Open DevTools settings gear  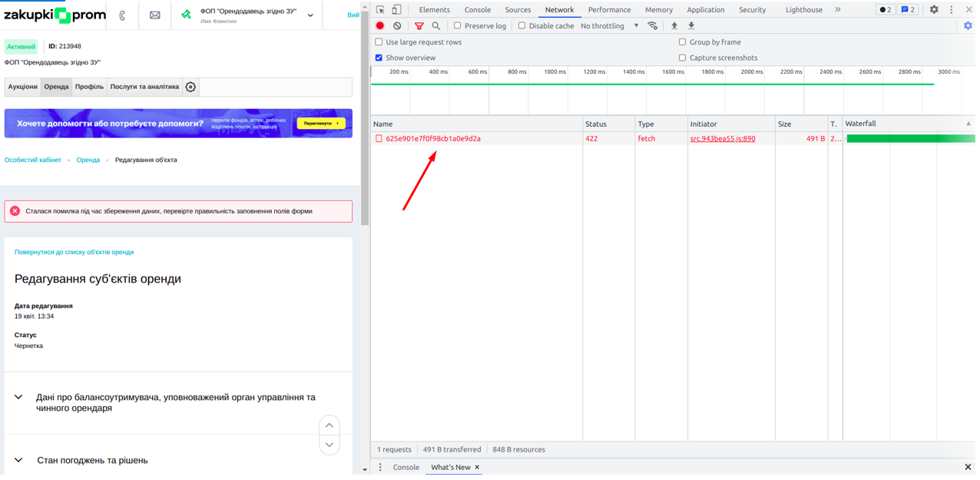click(x=934, y=10)
